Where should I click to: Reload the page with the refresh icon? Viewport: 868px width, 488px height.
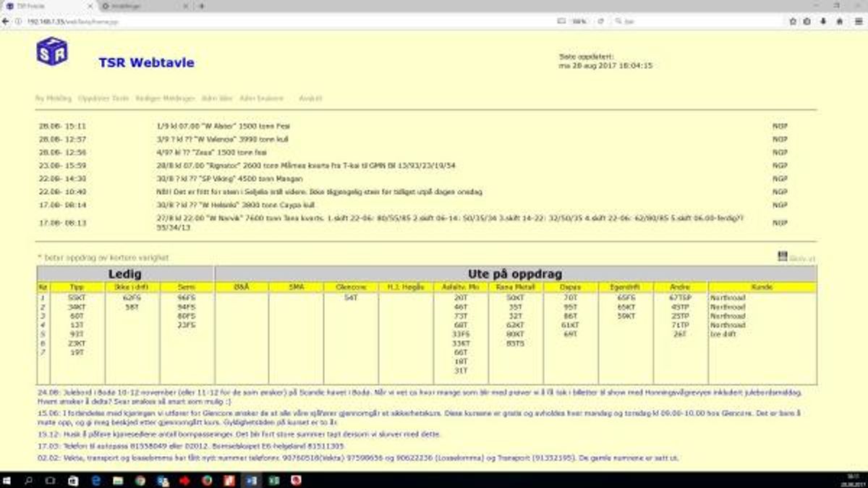coord(600,22)
